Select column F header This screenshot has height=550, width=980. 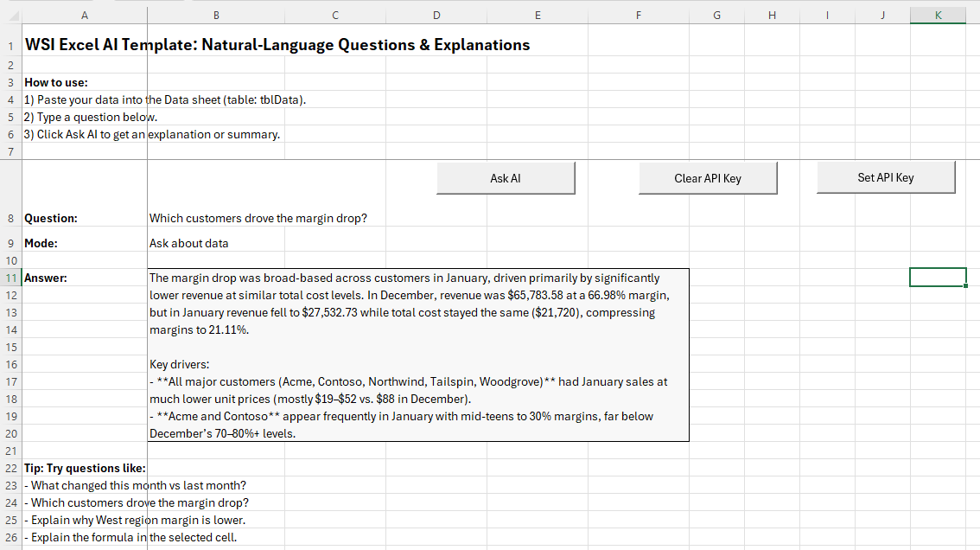click(638, 15)
